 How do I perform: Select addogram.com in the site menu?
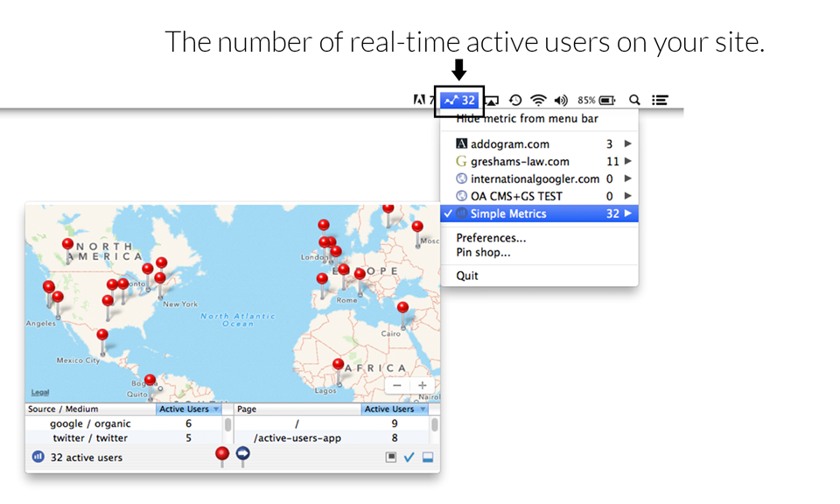[539, 144]
